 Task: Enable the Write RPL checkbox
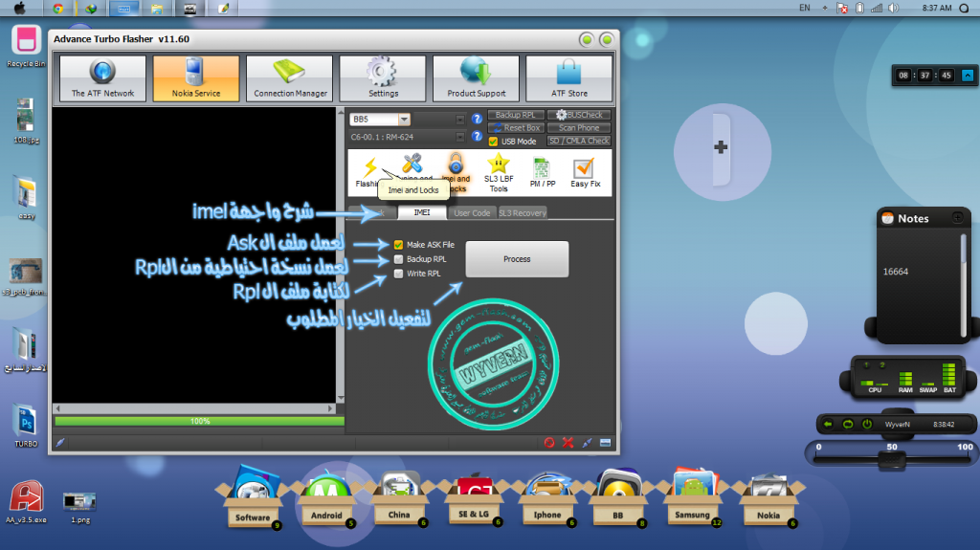click(x=398, y=274)
